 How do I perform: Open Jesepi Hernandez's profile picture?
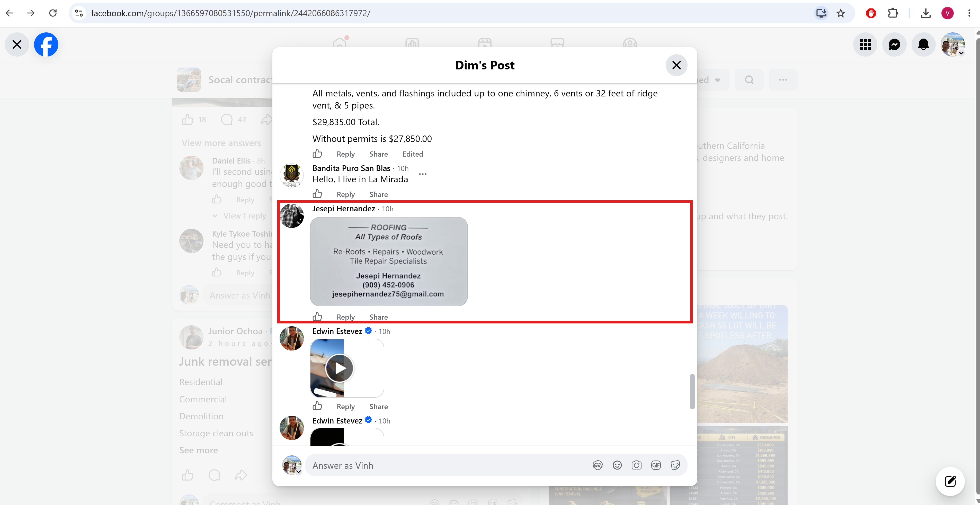[292, 216]
